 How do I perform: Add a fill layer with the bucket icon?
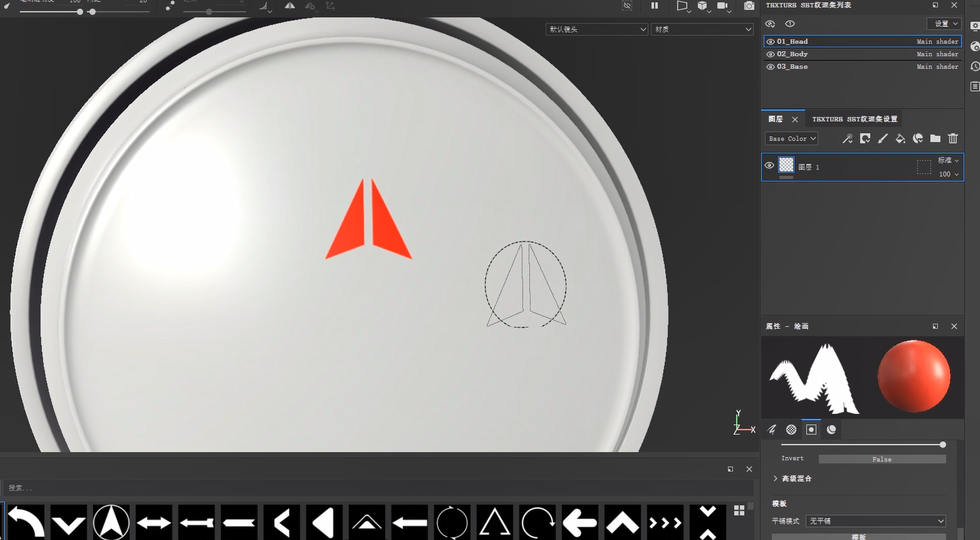pyautogui.click(x=900, y=139)
